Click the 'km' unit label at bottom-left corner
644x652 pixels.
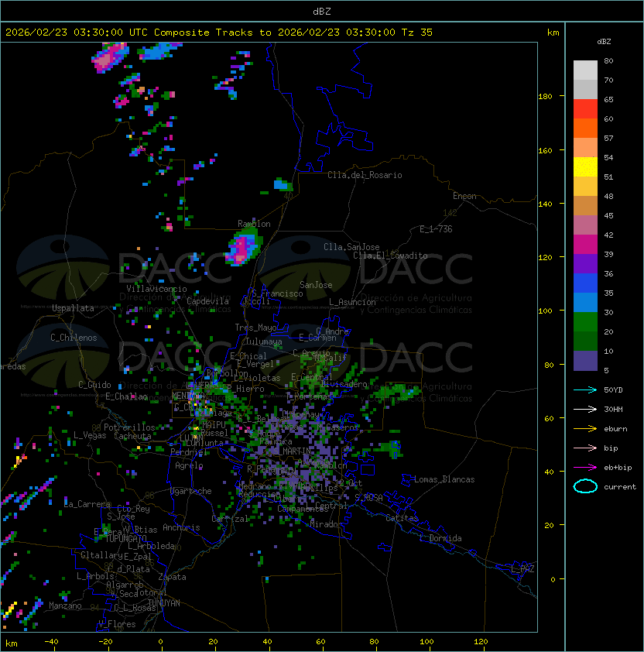coord(12,643)
